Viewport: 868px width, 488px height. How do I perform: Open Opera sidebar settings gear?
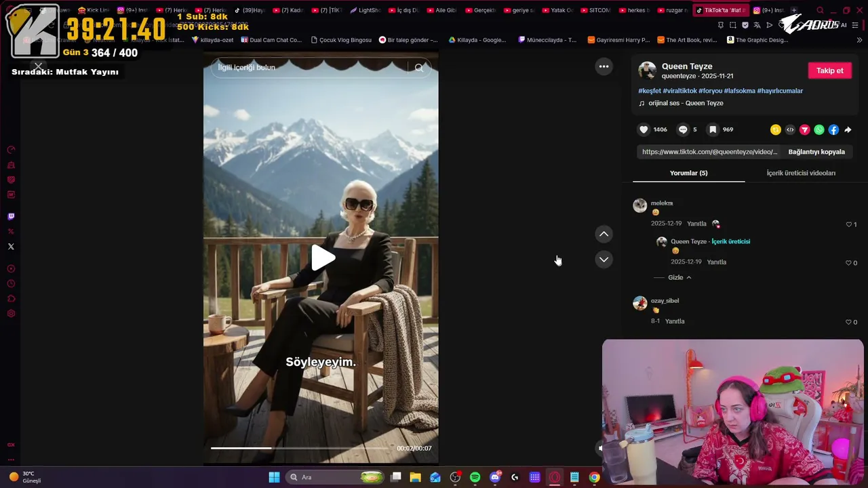pyautogui.click(x=11, y=314)
